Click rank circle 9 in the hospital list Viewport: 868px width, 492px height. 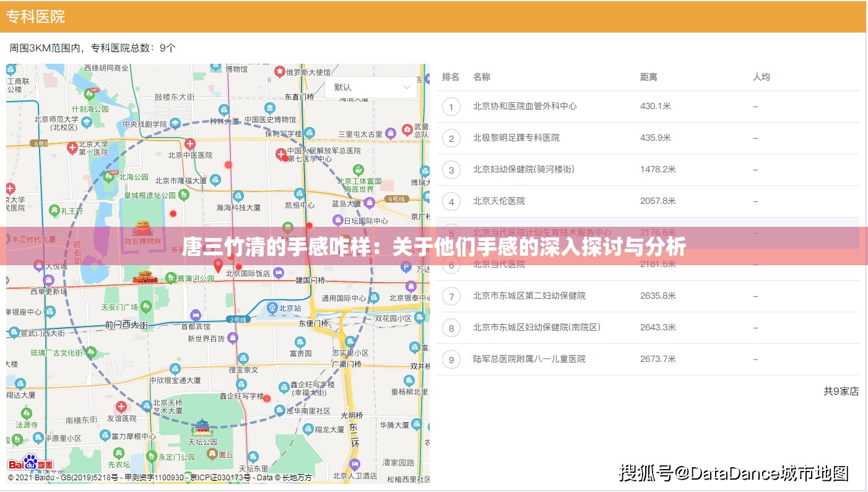(x=451, y=359)
